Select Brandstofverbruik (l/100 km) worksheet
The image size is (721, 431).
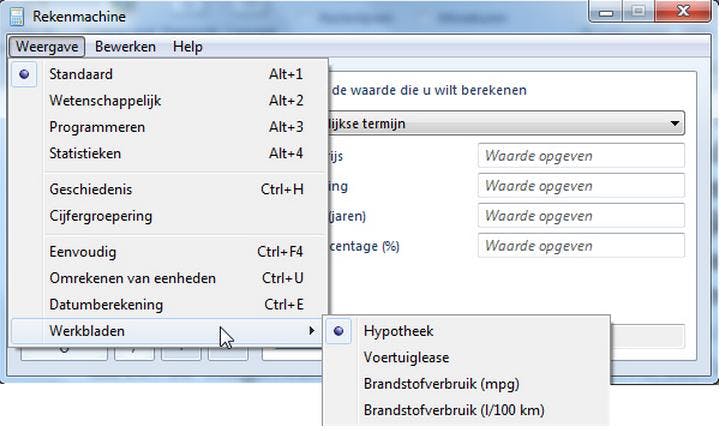(x=454, y=410)
